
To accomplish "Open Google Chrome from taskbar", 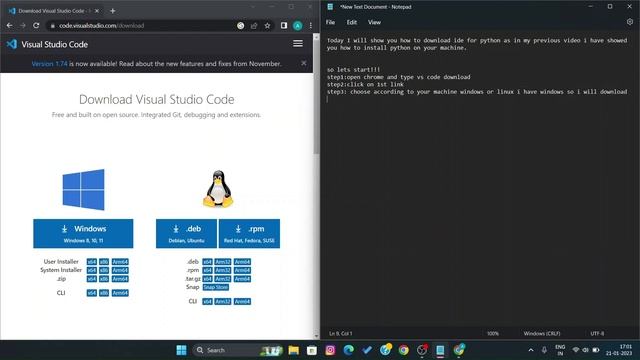I will [x=404, y=350].
